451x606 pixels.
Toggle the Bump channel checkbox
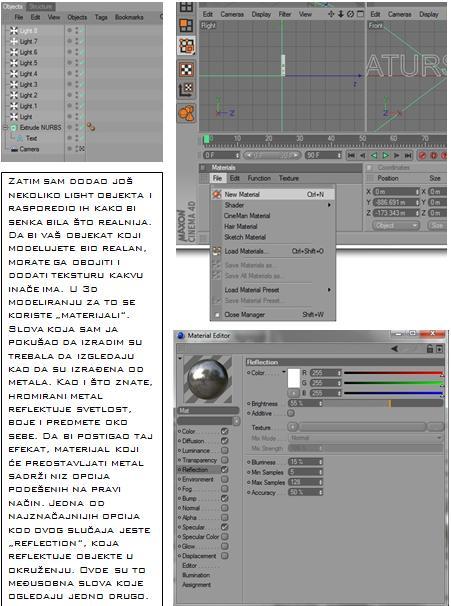225,499
